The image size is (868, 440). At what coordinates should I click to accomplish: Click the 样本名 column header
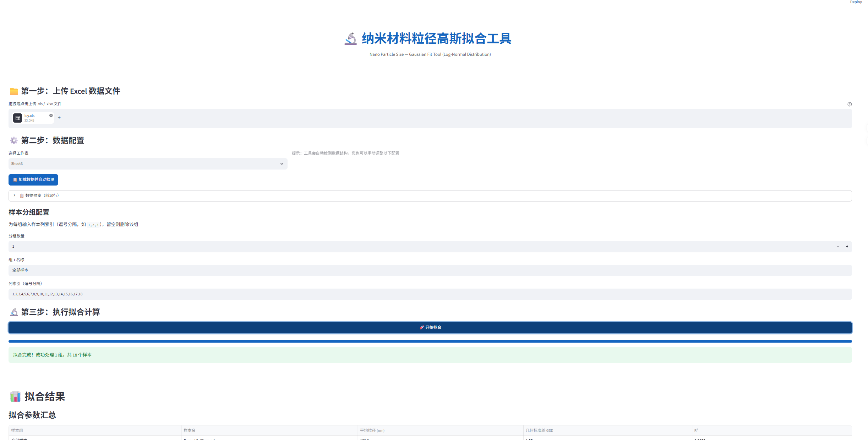[269, 430]
